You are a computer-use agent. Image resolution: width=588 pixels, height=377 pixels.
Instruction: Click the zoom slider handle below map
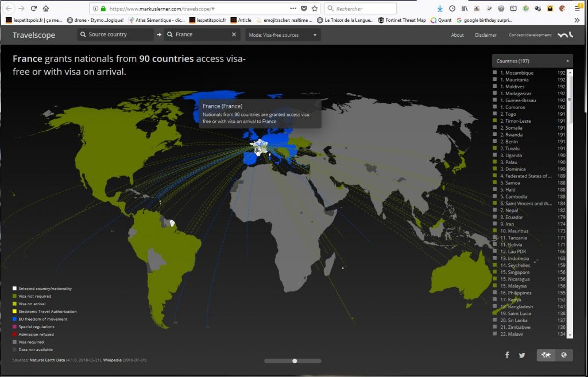pos(295,361)
